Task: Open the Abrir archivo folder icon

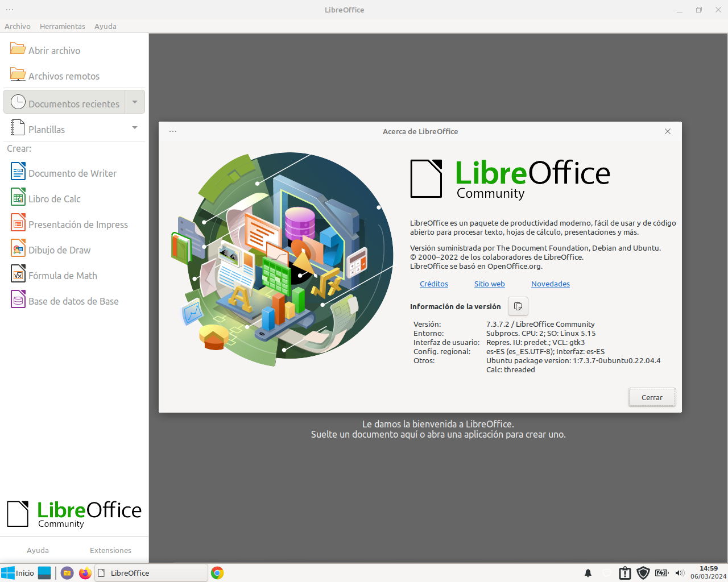Action: pyautogui.click(x=18, y=49)
